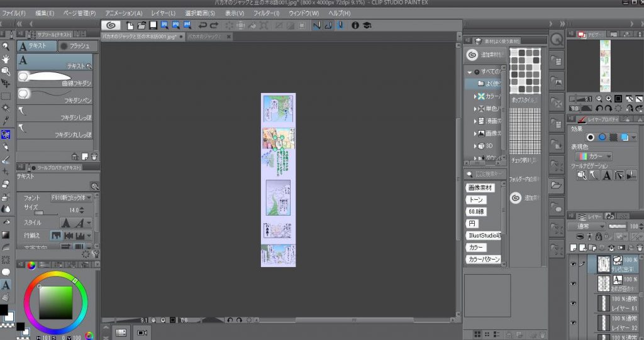644x340 pixels.
Task: Toggle visibility of テレビに出演 layer
Action: pos(573,264)
